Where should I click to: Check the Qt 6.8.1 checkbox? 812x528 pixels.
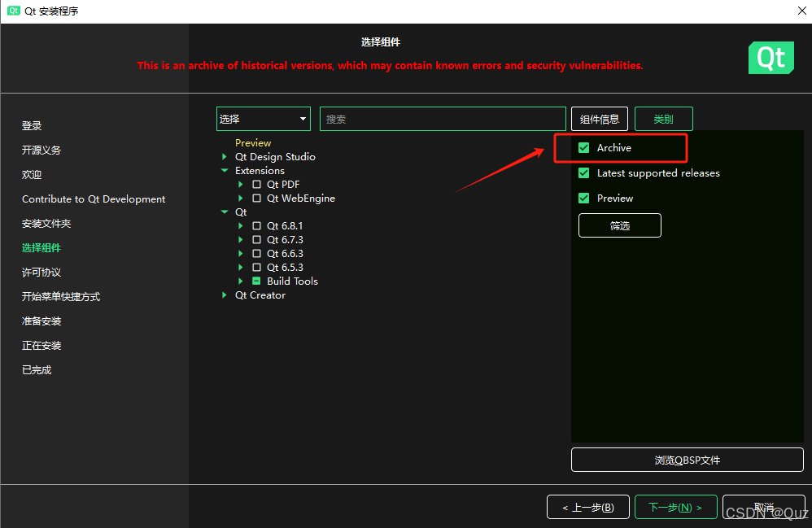256,225
